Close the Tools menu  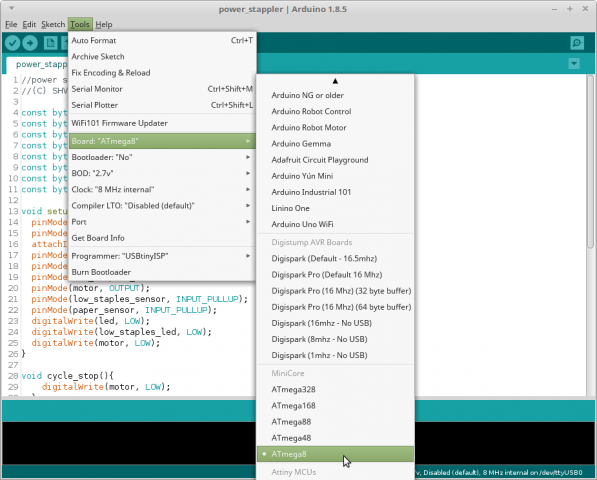pyautogui.click(x=80, y=24)
